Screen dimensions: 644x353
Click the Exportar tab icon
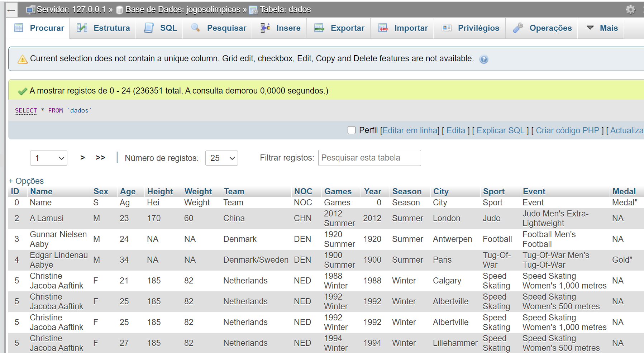tap(319, 28)
